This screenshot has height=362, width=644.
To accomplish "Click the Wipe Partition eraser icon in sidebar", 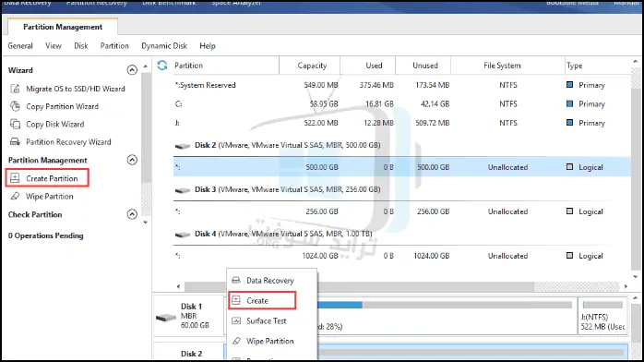I will 15,196.
